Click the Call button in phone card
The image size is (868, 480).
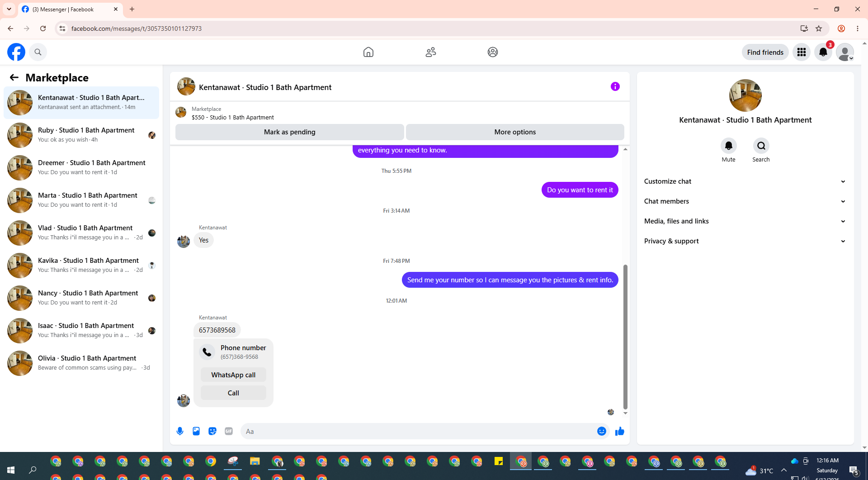233,393
